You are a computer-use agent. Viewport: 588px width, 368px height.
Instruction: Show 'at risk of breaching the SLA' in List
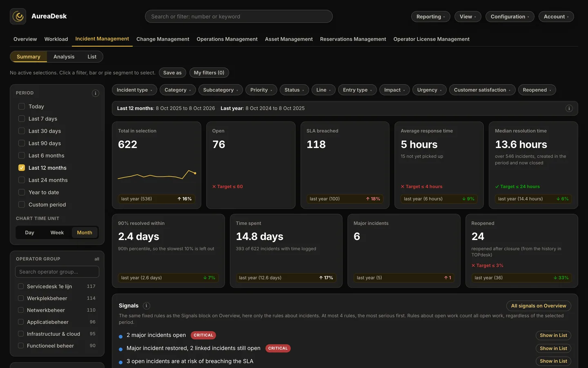coord(553,361)
